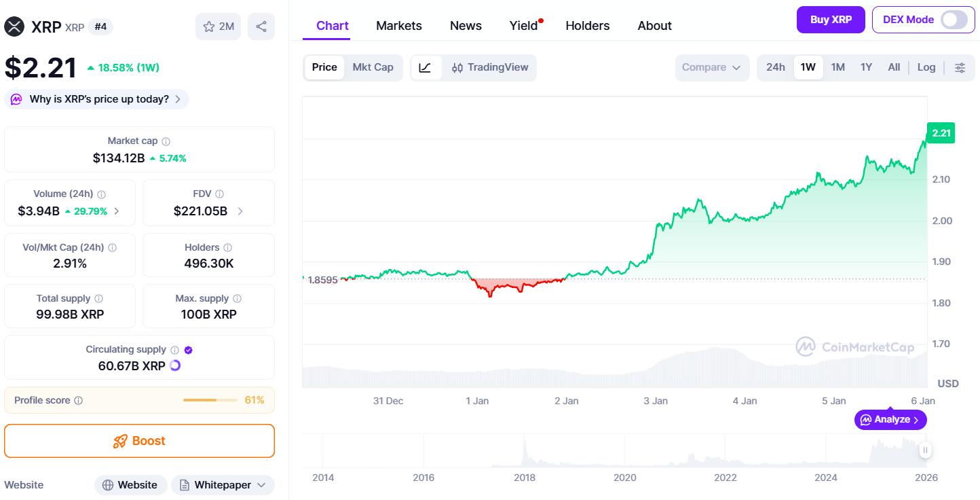Click the Buy XRP button
980x500 pixels.
(831, 20)
